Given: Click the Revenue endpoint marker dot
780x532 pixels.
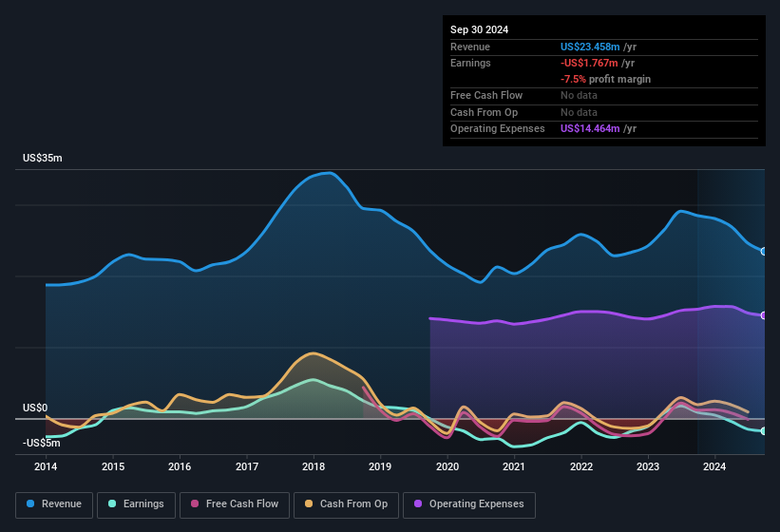Looking at the screenshot, I should click(x=764, y=252).
